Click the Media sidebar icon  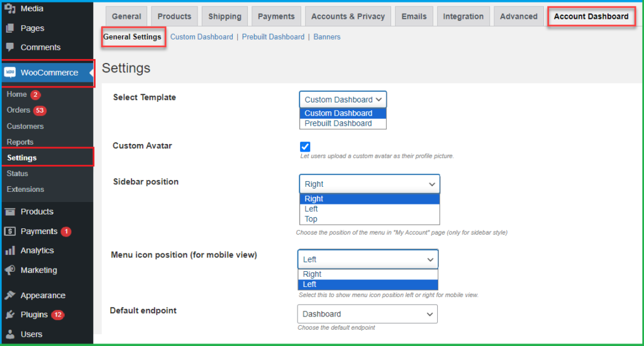point(10,8)
